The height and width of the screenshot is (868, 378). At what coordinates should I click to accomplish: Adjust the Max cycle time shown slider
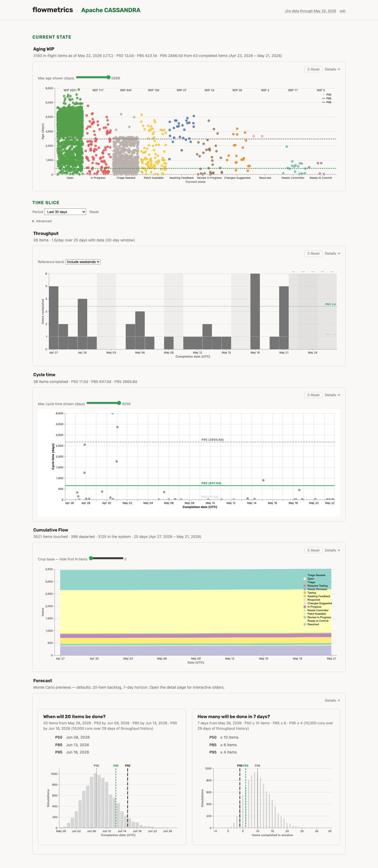(x=104, y=403)
